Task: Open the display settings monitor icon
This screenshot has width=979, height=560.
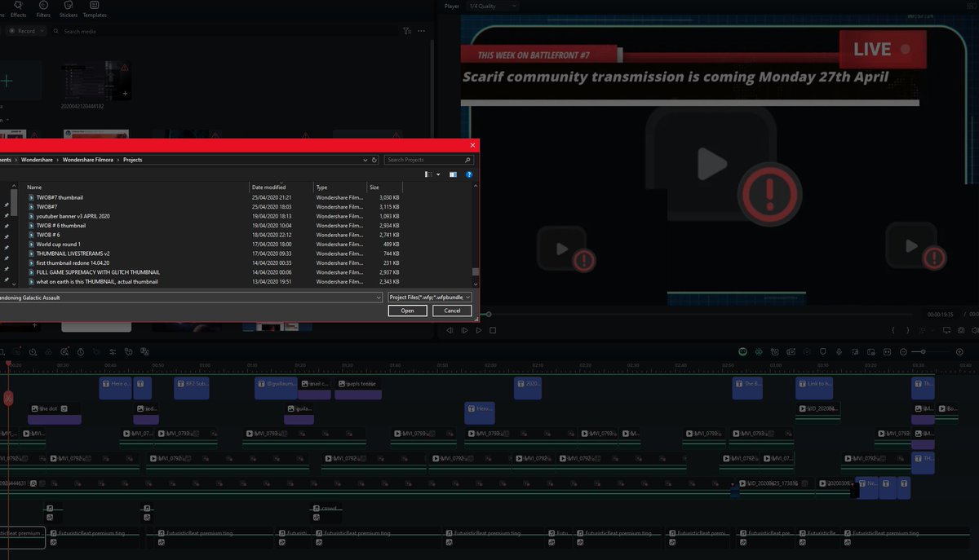Action: tap(946, 330)
